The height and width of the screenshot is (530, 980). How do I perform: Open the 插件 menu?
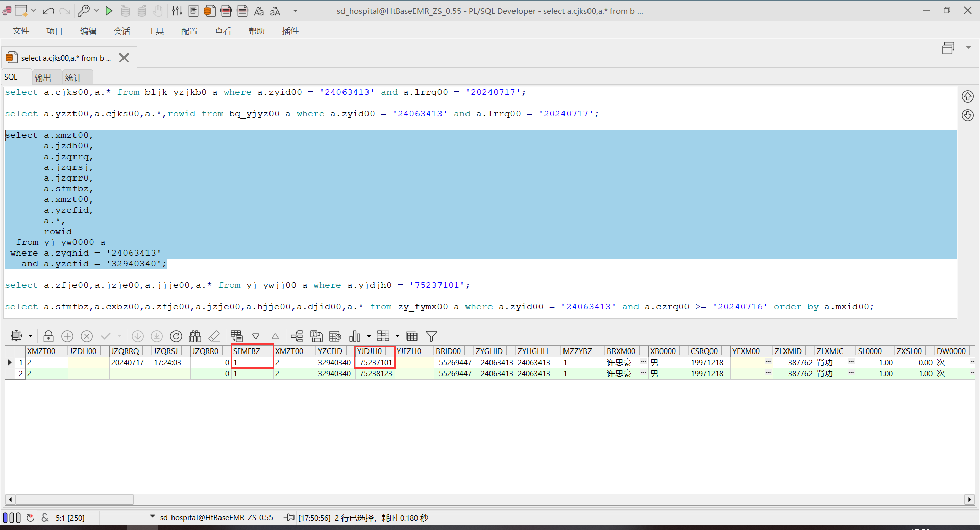click(290, 31)
